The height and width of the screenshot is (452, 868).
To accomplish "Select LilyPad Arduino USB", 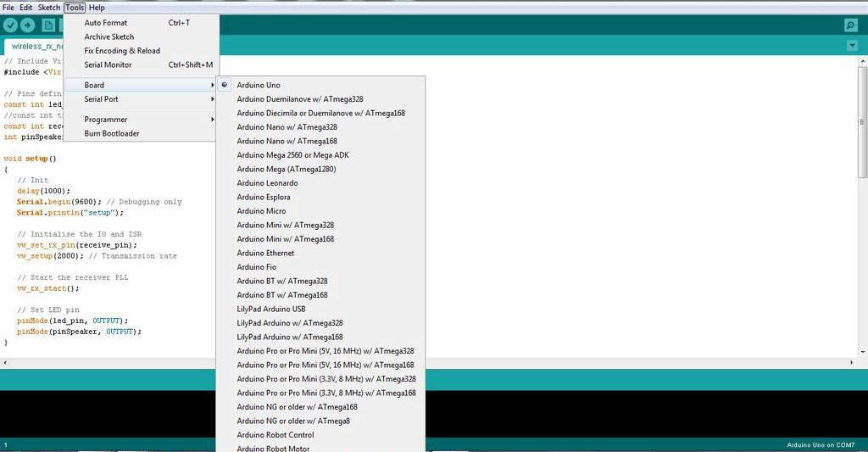I will point(320,309).
